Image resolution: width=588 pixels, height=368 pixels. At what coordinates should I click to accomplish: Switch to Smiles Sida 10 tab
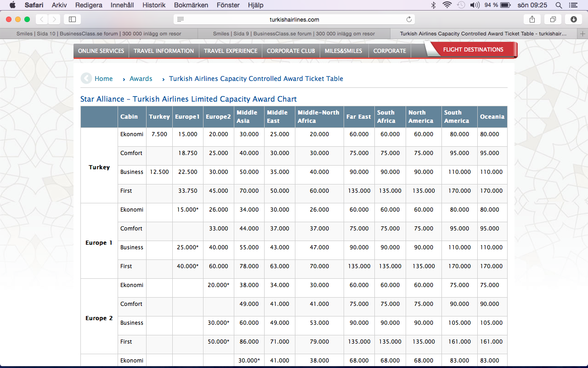[x=99, y=34]
